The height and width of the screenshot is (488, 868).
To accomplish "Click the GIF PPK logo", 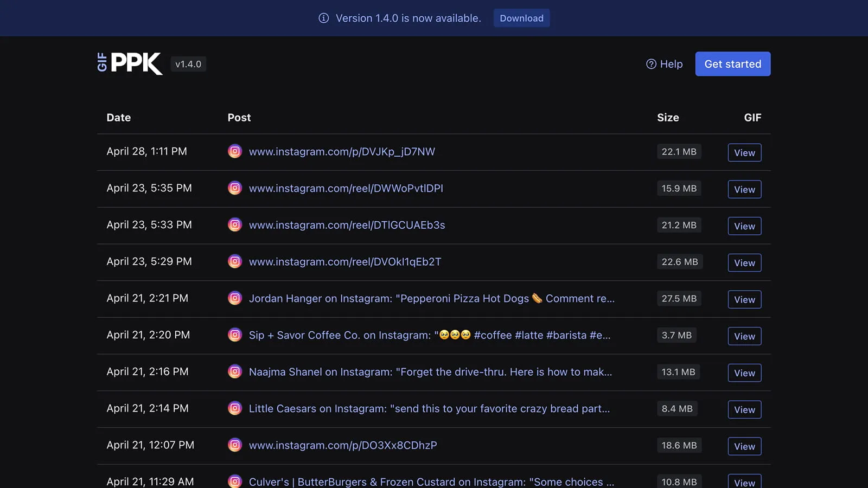I will coord(130,63).
